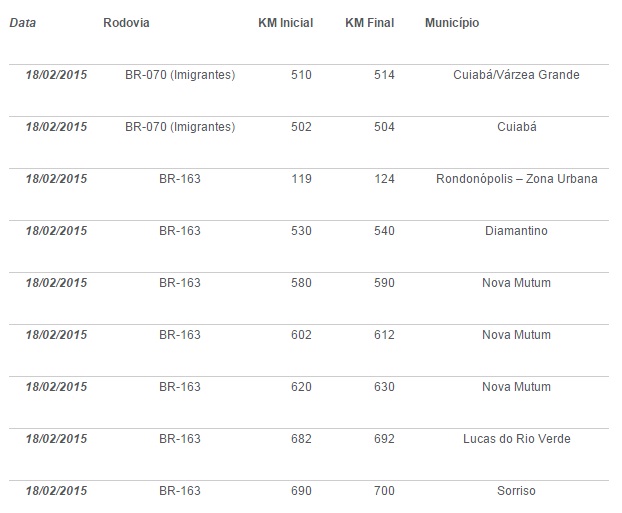Click KM Inicial value 119
The height and width of the screenshot is (513, 622).
coord(301,179)
